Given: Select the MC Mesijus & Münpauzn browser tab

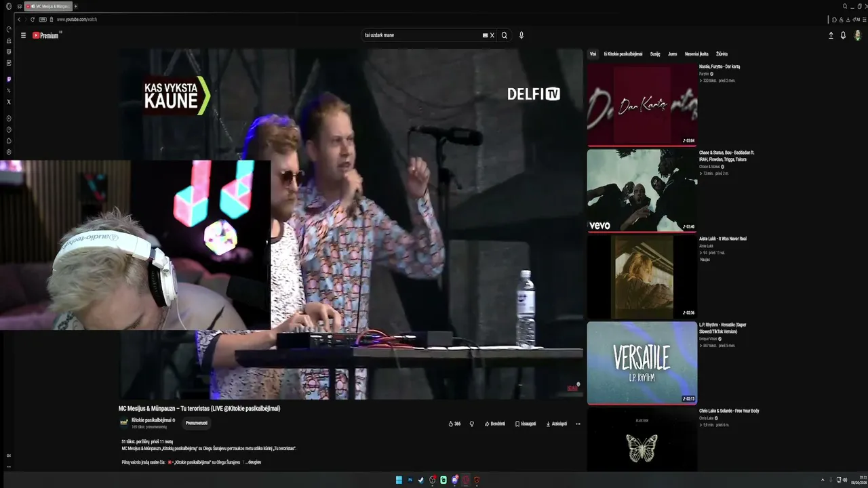Looking at the screenshot, I should [x=47, y=6].
